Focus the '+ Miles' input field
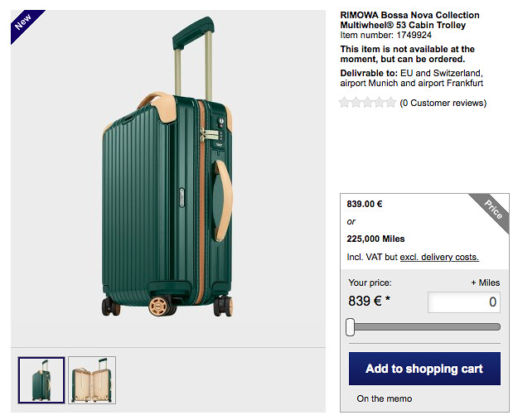The height and width of the screenshot is (420, 518). 463,302
